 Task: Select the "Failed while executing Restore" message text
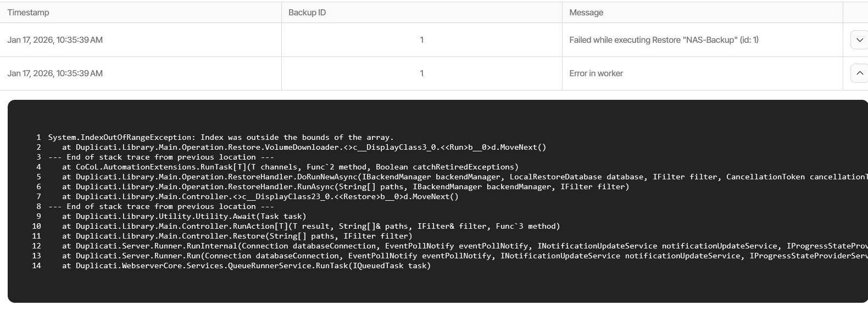point(664,40)
